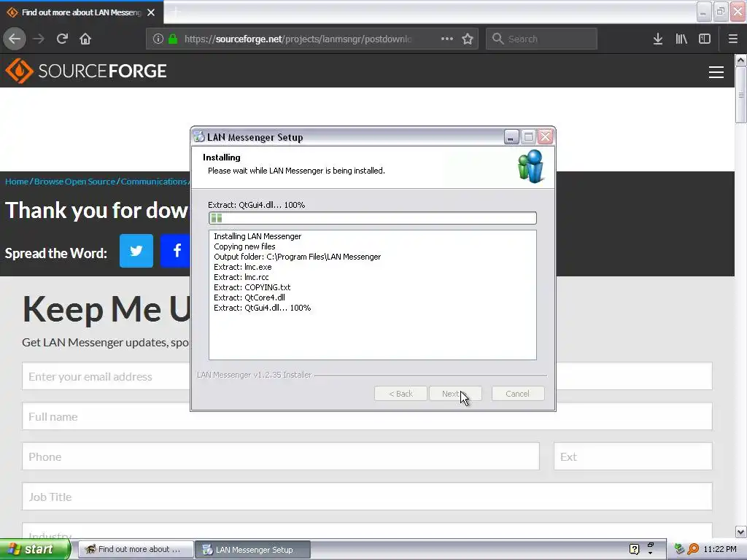Click the log line 'Extract: QtCore4.dll'
The height and width of the screenshot is (560, 747).
pos(249,297)
